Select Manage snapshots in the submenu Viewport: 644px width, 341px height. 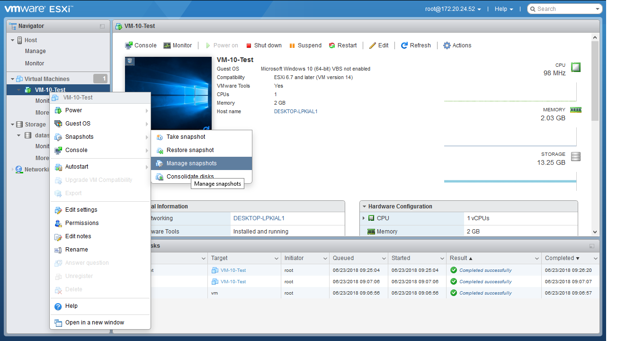tap(191, 163)
